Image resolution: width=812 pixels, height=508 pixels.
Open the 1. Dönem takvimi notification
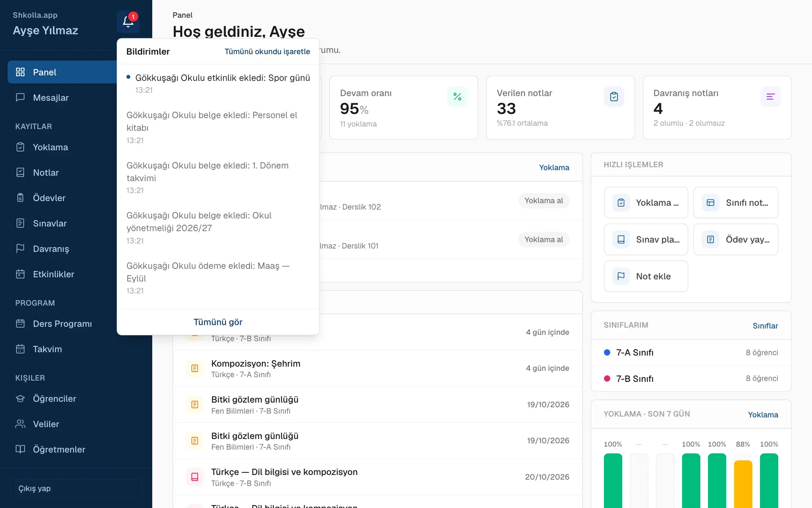(218, 178)
